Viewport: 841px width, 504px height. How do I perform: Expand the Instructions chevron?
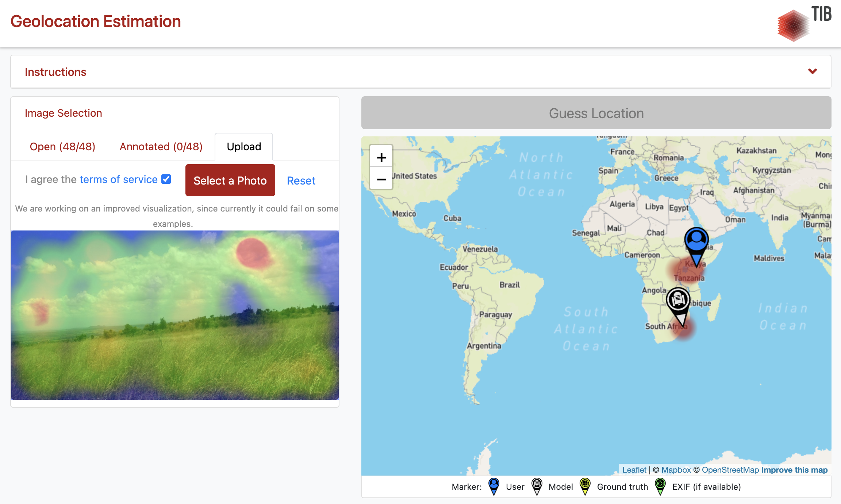(812, 71)
